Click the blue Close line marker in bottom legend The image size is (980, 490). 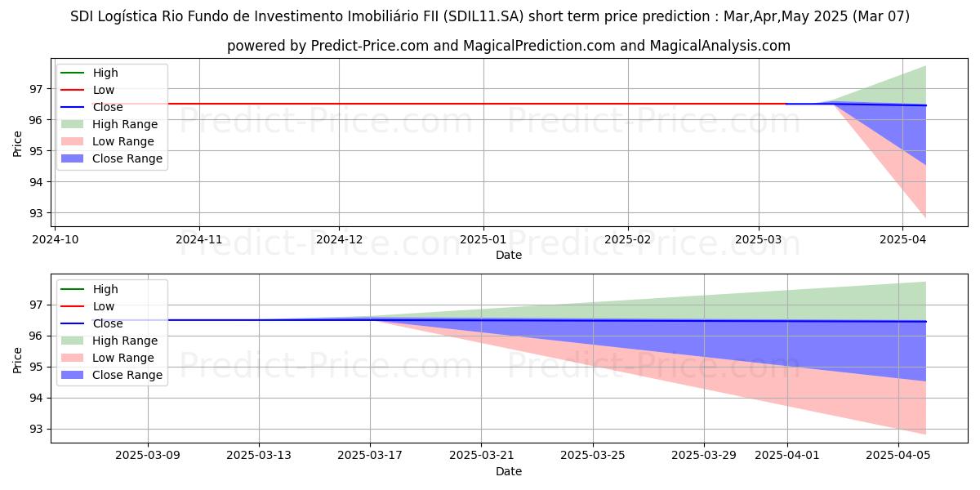coord(73,323)
